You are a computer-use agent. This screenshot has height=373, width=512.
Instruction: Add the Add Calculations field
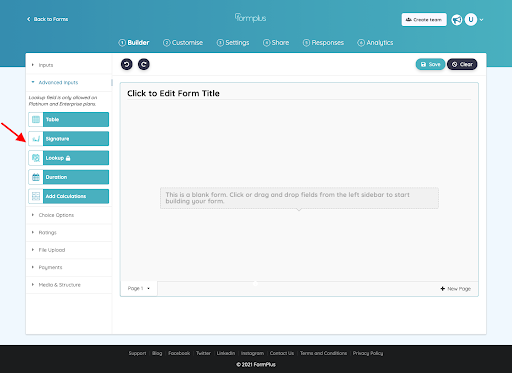pos(69,196)
